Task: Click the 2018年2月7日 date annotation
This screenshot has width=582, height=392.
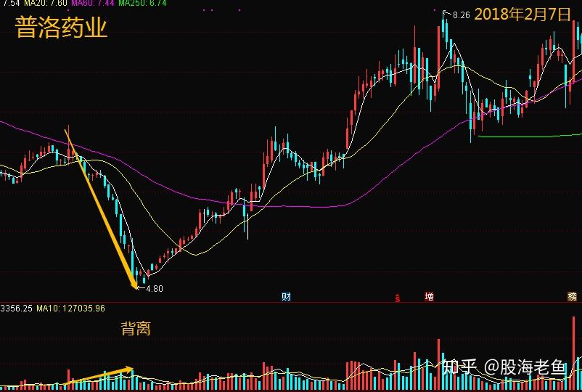Action: [522, 15]
